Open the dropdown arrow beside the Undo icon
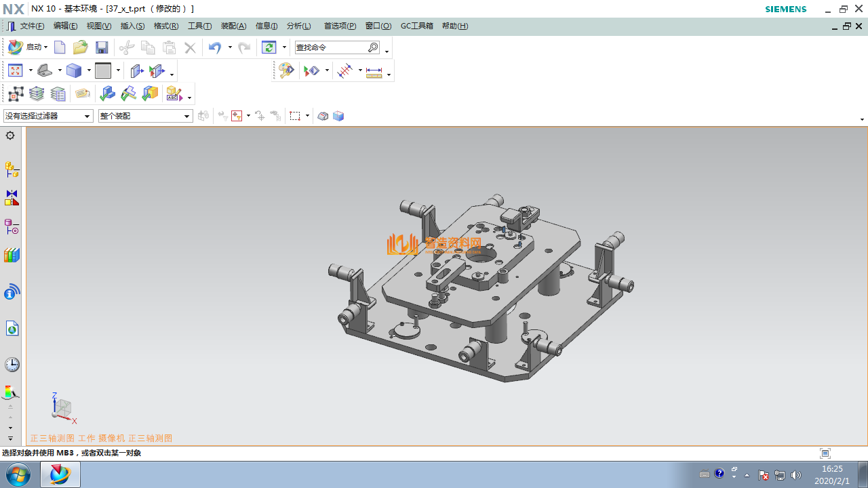The width and height of the screenshot is (868, 488). (230, 47)
